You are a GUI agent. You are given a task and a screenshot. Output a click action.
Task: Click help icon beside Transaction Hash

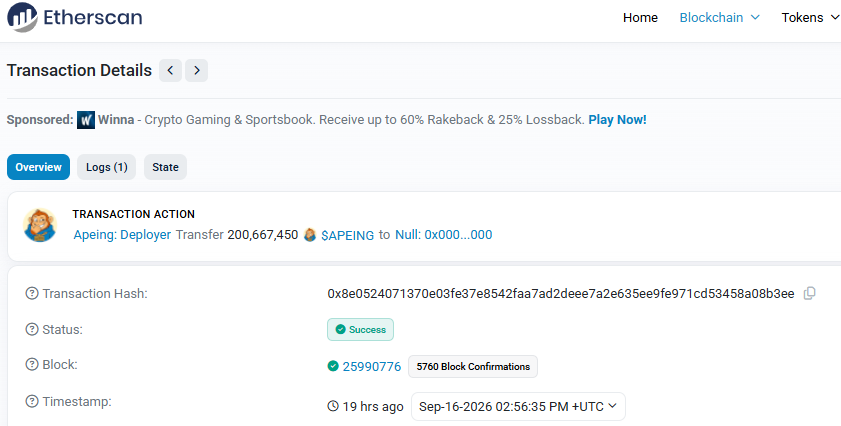[32, 293]
